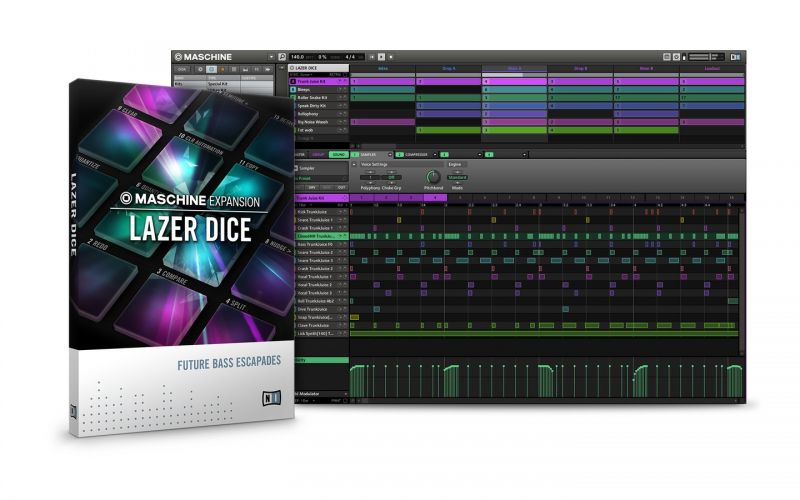Select the Samples browser filter icon

click(x=268, y=69)
